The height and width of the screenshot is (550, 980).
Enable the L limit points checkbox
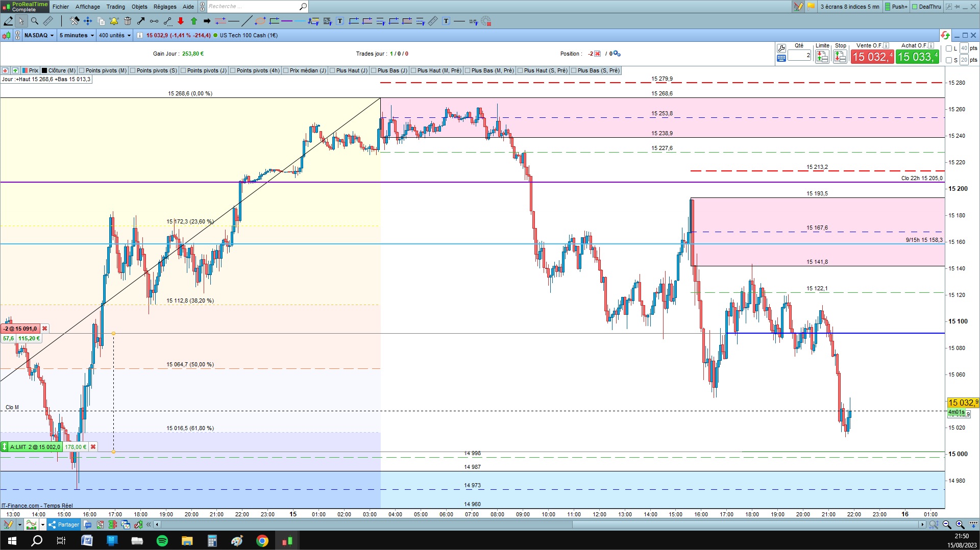pyautogui.click(x=949, y=48)
